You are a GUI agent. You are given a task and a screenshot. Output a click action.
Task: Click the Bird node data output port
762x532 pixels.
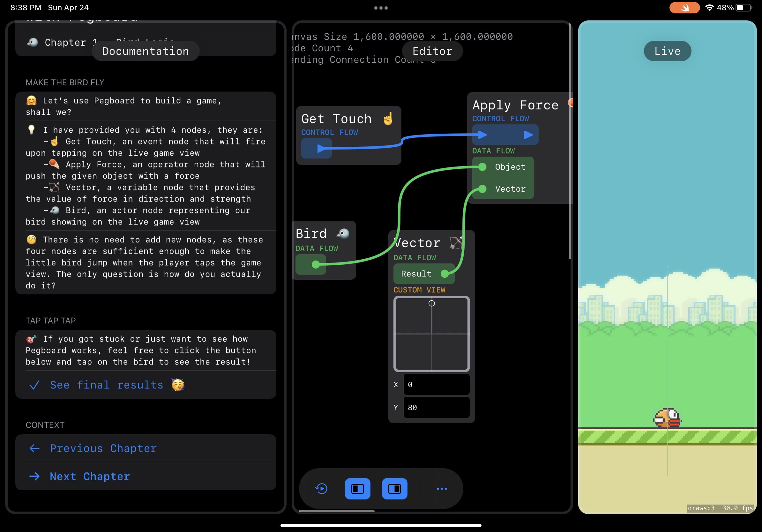(316, 264)
